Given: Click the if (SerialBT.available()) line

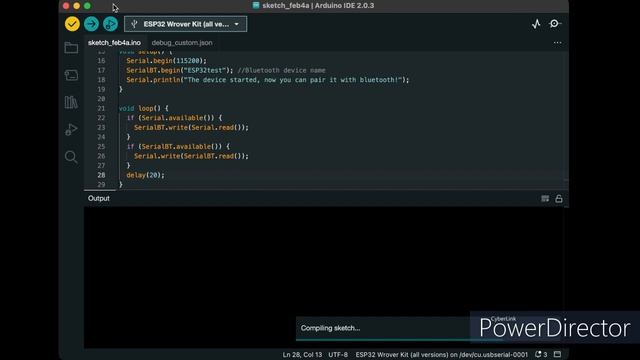Looking at the screenshot, I should point(178,147).
